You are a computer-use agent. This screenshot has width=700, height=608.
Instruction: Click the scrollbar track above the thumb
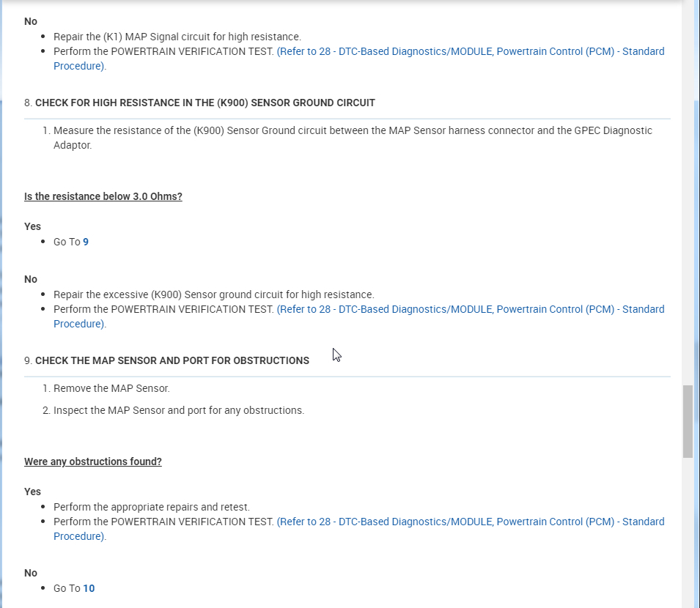tap(688, 220)
